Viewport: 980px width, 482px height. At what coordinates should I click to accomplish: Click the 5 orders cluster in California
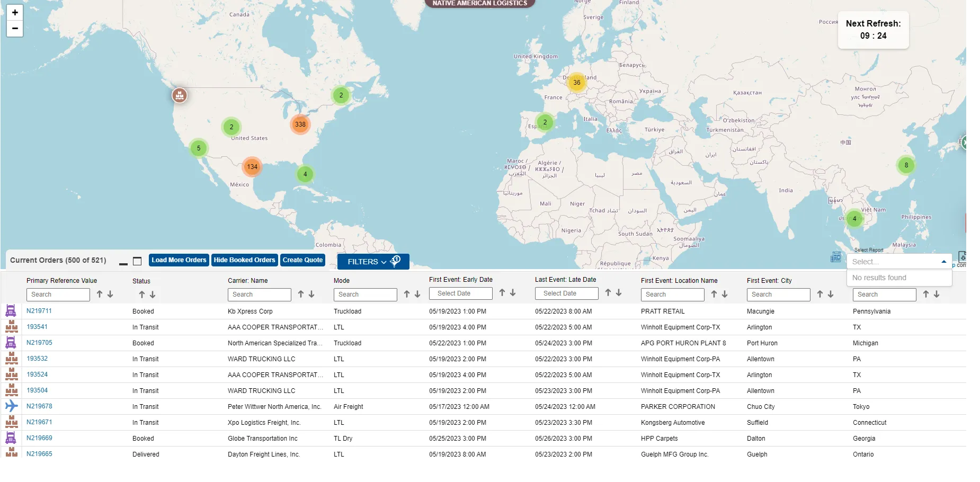(x=199, y=148)
